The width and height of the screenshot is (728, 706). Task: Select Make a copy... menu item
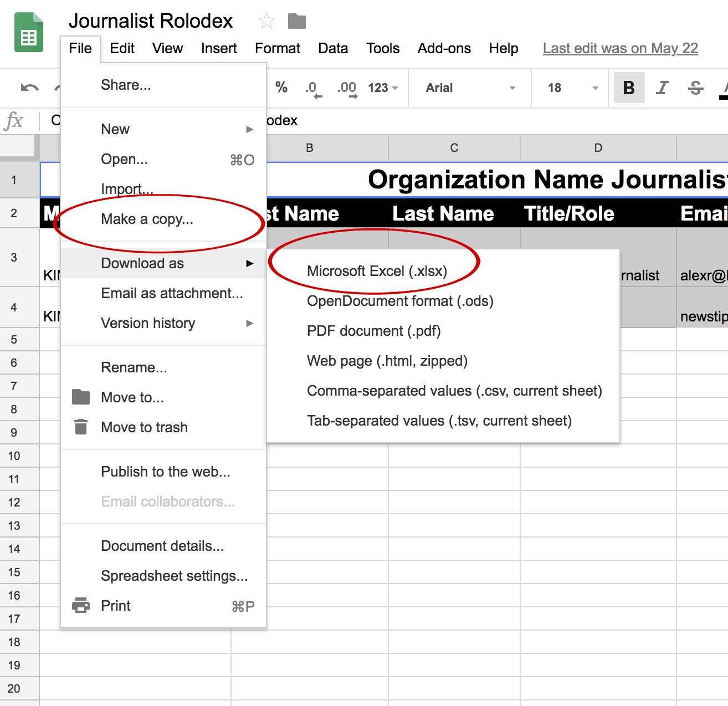coord(163,219)
